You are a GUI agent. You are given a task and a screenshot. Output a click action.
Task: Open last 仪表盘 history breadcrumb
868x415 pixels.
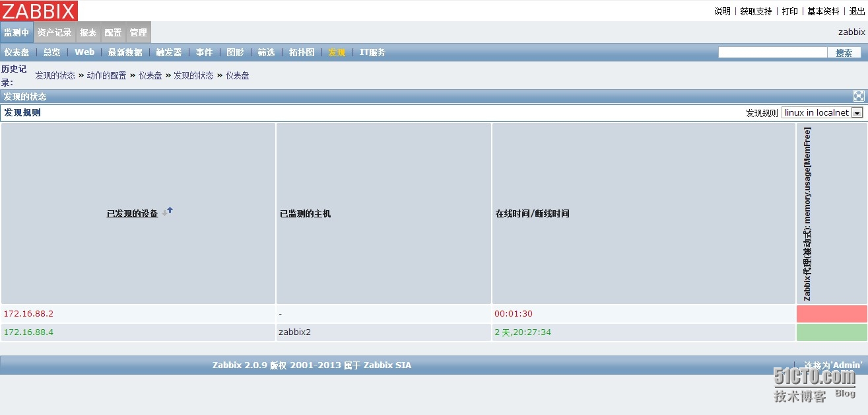point(238,75)
